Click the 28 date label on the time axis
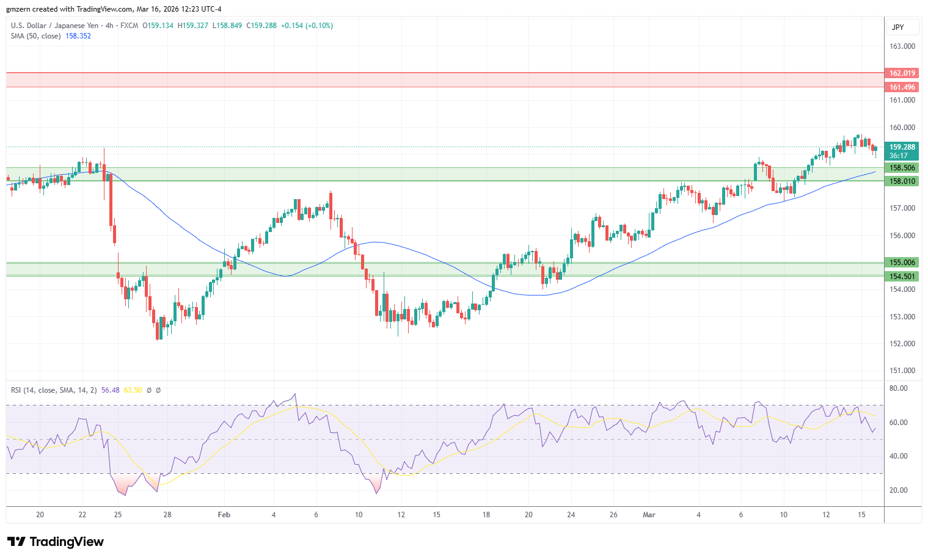 (167, 515)
